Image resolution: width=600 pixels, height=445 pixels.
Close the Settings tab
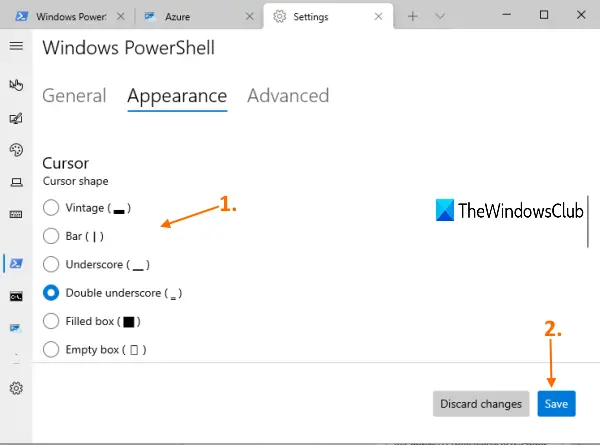[x=378, y=16]
